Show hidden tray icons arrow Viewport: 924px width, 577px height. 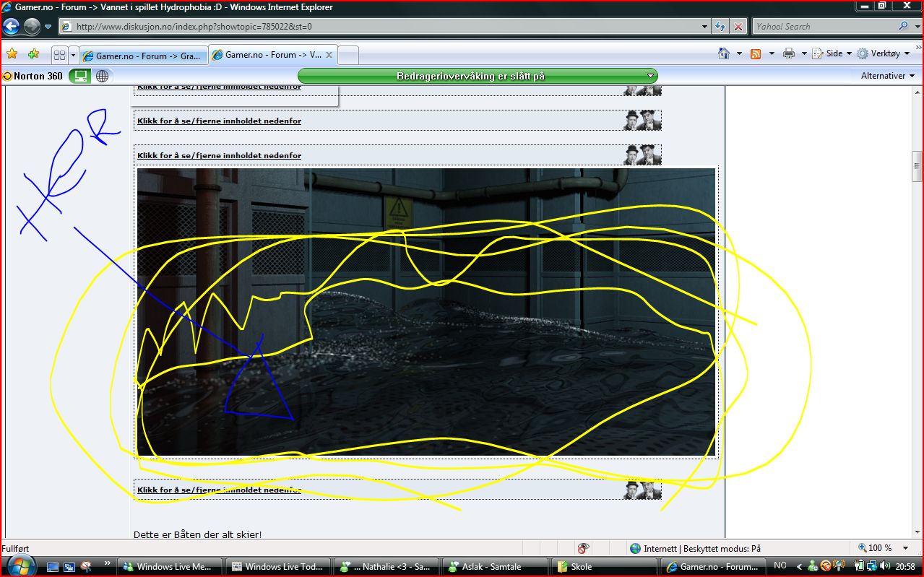click(800, 567)
